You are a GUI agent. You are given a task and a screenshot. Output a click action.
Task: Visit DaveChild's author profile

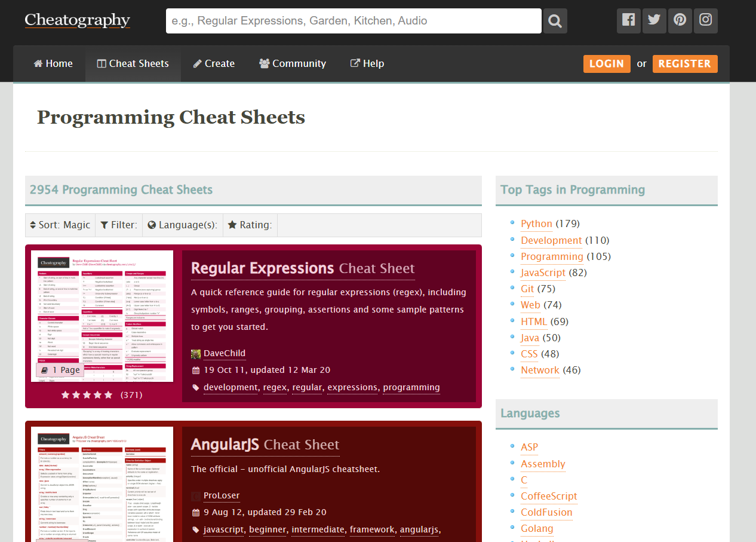(225, 353)
